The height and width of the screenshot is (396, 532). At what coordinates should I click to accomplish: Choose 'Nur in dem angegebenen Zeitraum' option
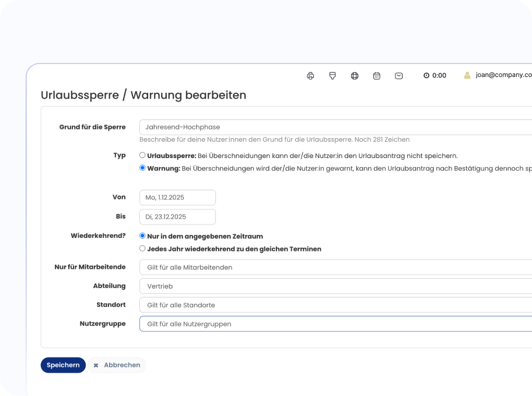pos(142,236)
